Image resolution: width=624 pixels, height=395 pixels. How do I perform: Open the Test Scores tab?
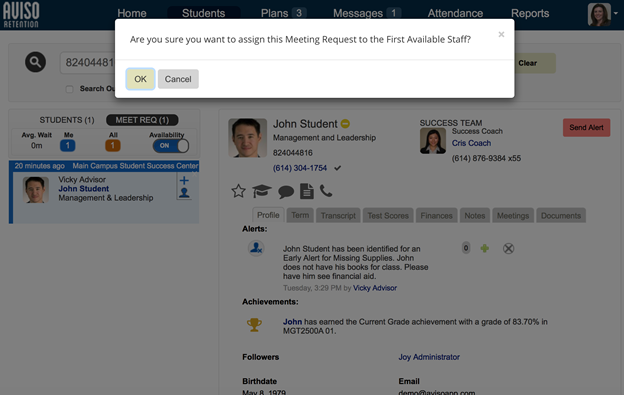click(388, 216)
